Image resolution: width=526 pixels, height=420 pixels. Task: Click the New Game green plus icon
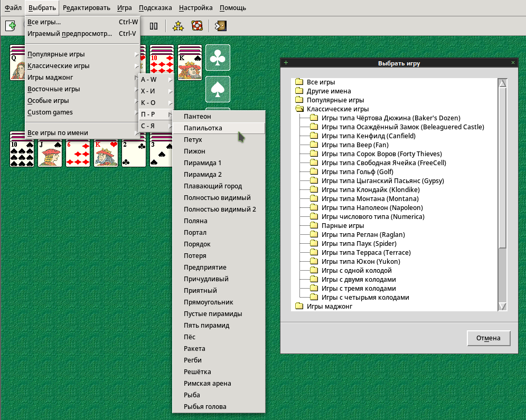click(x=11, y=26)
